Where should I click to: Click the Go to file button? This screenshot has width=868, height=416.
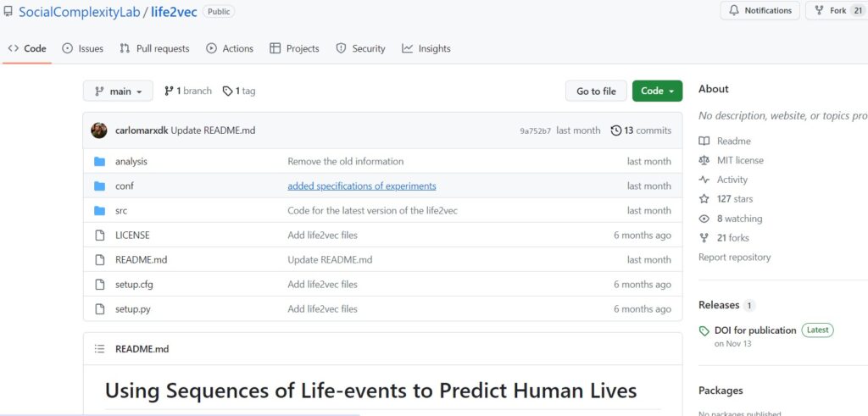tap(596, 91)
